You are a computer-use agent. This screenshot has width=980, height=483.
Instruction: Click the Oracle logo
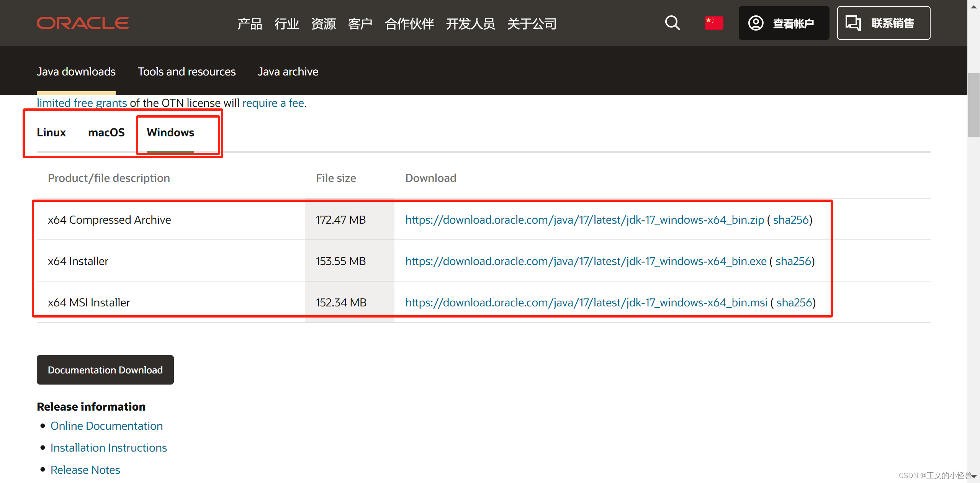(x=83, y=23)
